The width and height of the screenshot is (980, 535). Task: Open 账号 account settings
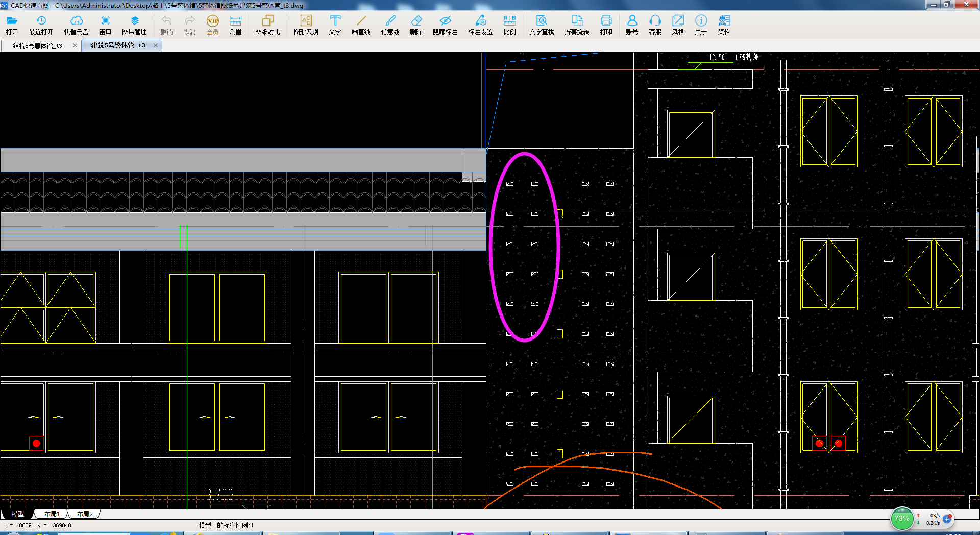tap(632, 25)
